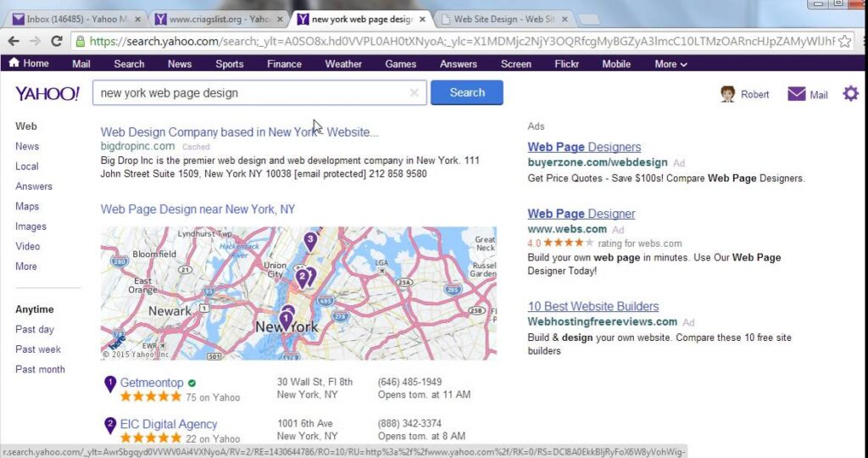Click the pin 1 marker beside Getmeontop
The image size is (868, 458).
[110, 384]
